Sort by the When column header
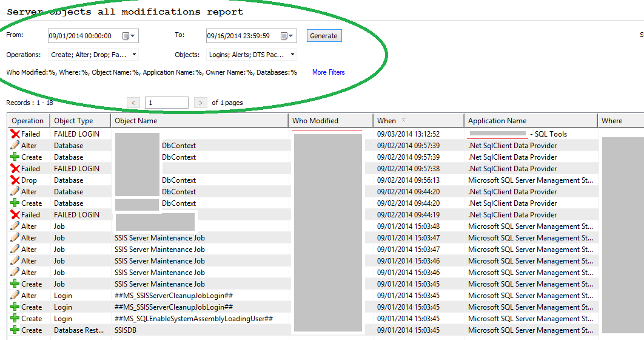The image size is (644, 340). pyautogui.click(x=418, y=120)
